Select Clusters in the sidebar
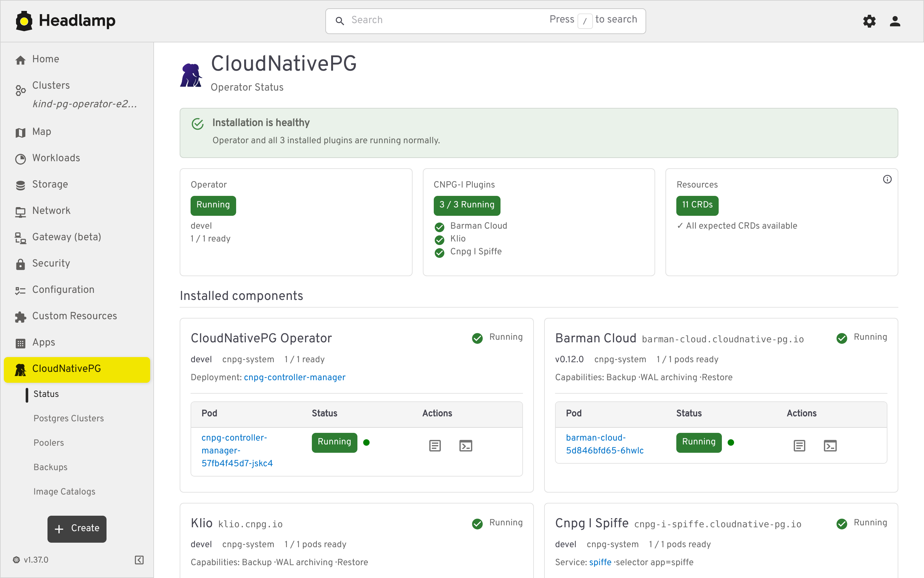Screen dimensions: 924x578 coord(51,85)
